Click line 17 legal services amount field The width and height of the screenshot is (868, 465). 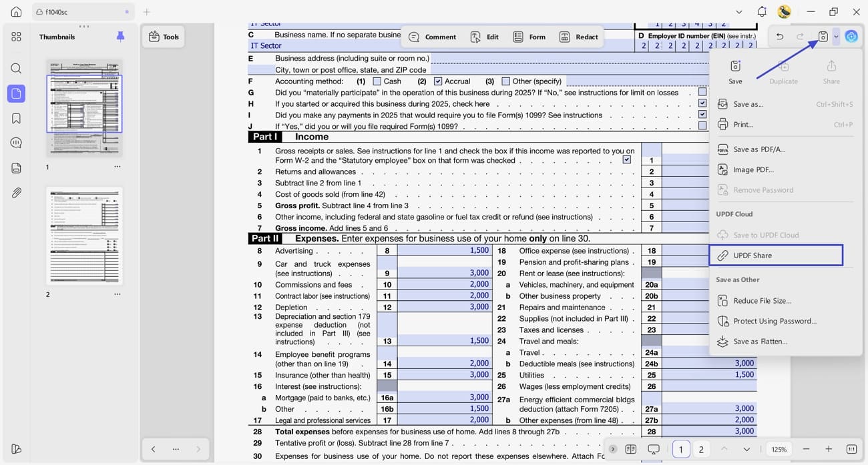coord(445,420)
